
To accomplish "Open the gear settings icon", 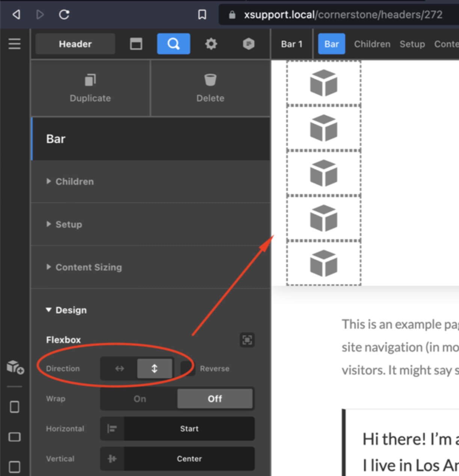I will [211, 44].
